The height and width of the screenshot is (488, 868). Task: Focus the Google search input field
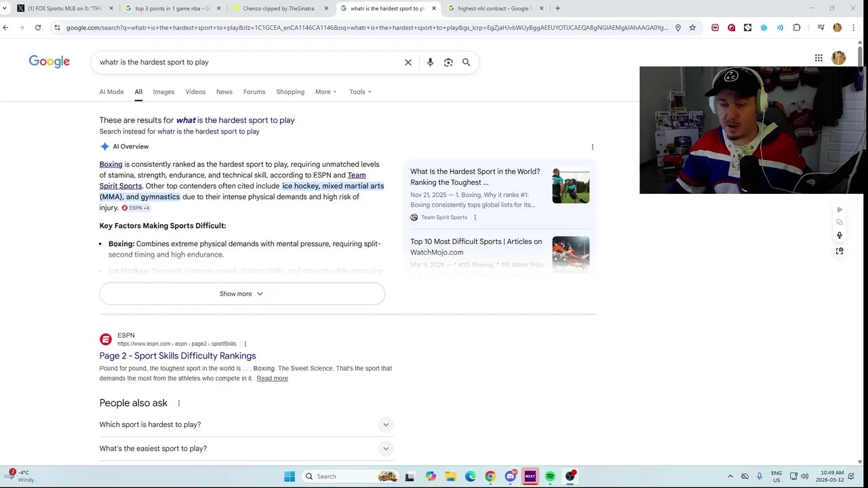pyautogui.click(x=248, y=62)
